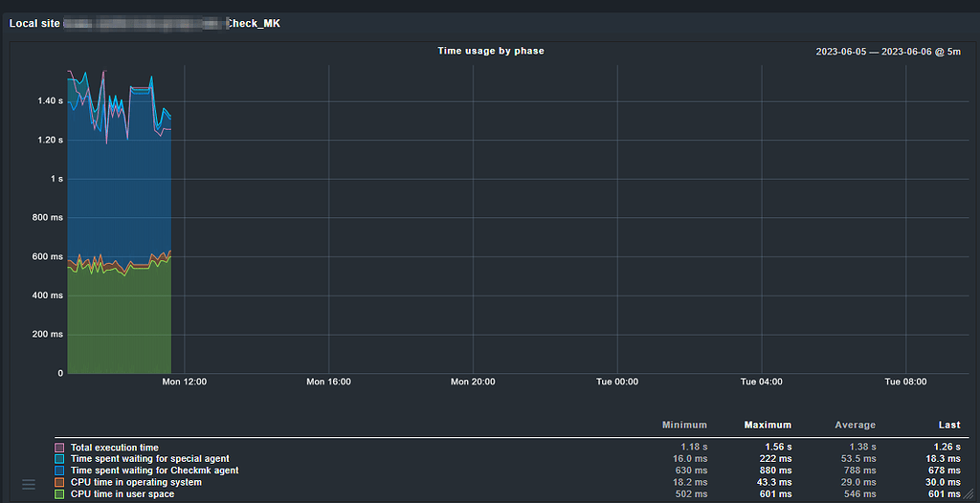Click the Maximum column header
Image resolution: width=980 pixels, height=503 pixels.
click(768, 425)
